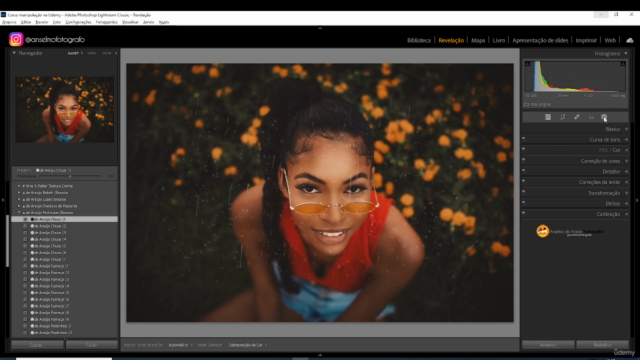640x360 pixels.
Task: Adjust the preset intensity slider
Action: point(70,176)
